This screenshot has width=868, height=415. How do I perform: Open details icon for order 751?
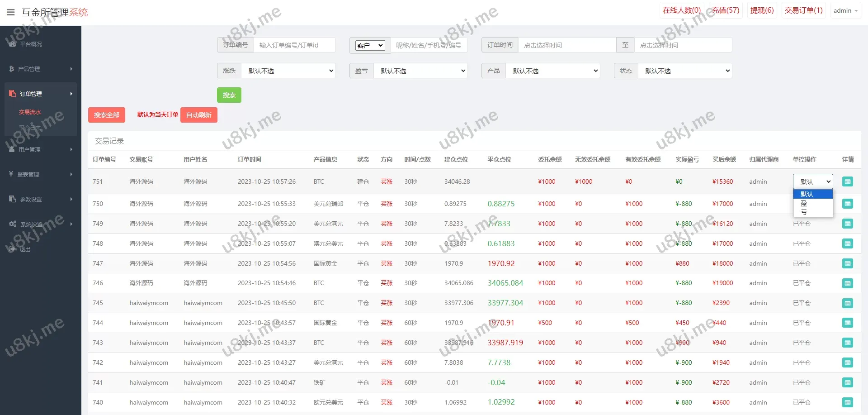coord(847,181)
